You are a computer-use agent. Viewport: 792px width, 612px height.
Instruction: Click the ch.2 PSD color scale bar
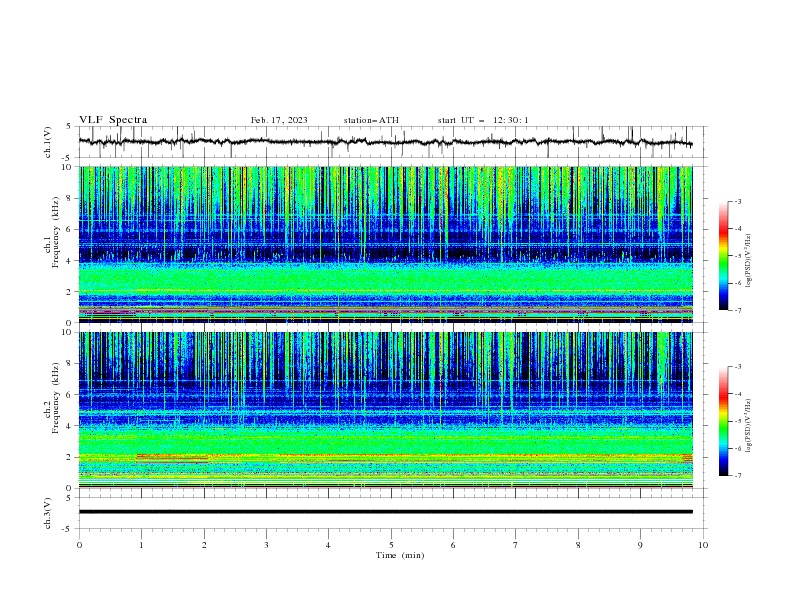point(724,421)
